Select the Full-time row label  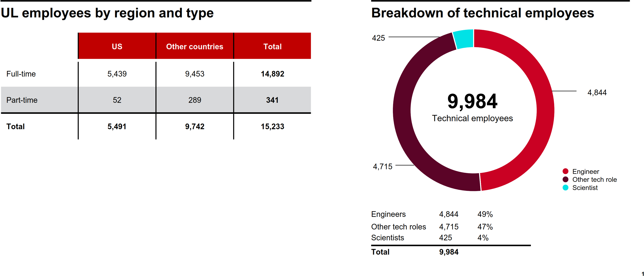[x=21, y=74]
